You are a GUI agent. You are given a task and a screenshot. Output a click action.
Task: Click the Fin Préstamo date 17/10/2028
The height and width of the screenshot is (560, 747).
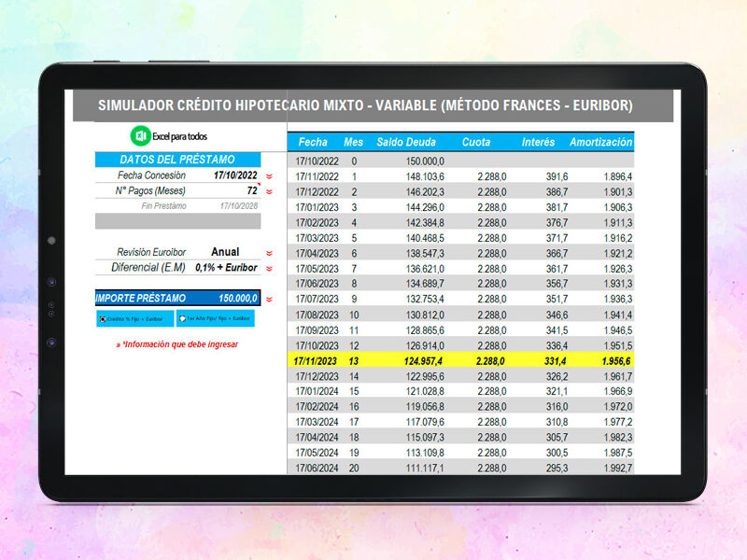[239, 206]
